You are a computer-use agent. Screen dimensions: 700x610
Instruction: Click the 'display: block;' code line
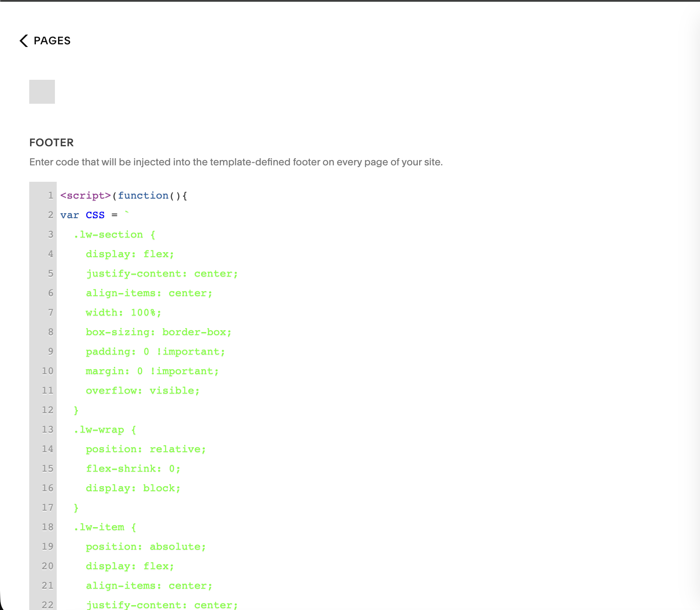133,488
